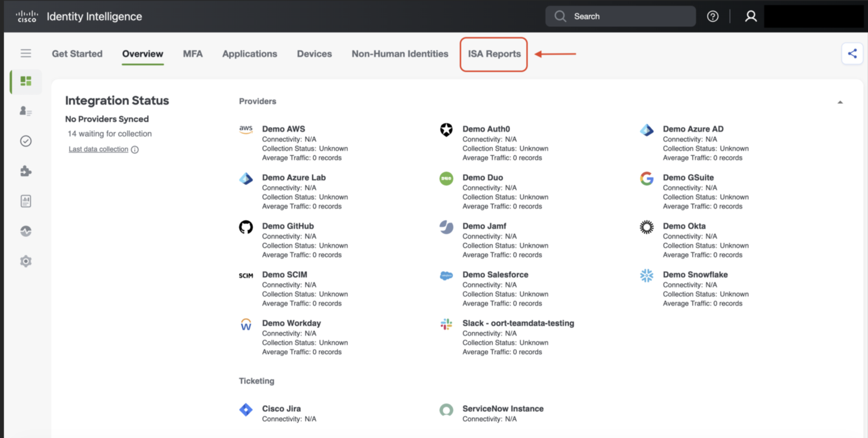Image resolution: width=868 pixels, height=438 pixels.
Task: Open the Non-Human Identities tab
Action: tap(400, 54)
